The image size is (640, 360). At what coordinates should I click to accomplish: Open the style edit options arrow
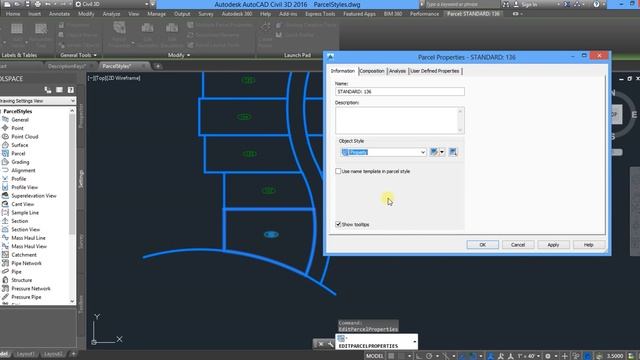point(442,152)
